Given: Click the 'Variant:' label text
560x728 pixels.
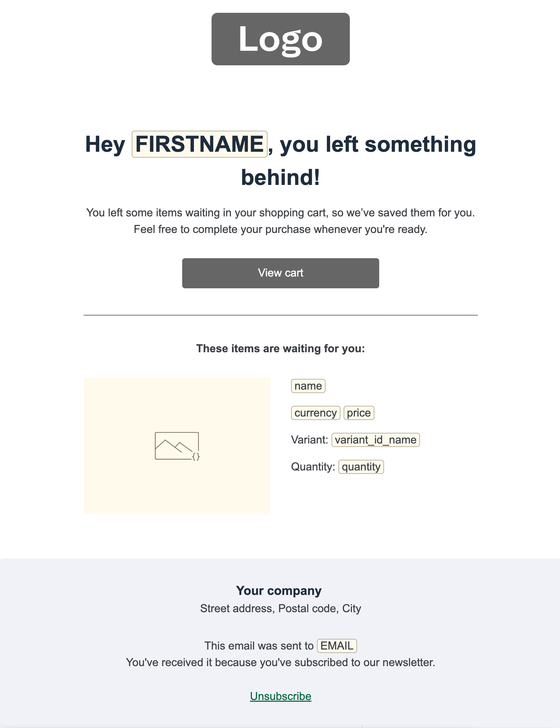Looking at the screenshot, I should 309,440.
